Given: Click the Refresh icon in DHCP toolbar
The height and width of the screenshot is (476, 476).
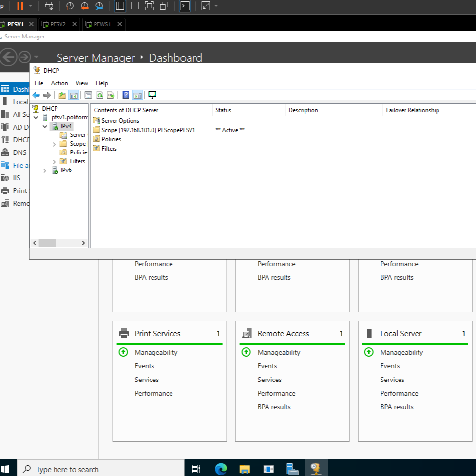Looking at the screenshot, I should [x=99, y=95].
